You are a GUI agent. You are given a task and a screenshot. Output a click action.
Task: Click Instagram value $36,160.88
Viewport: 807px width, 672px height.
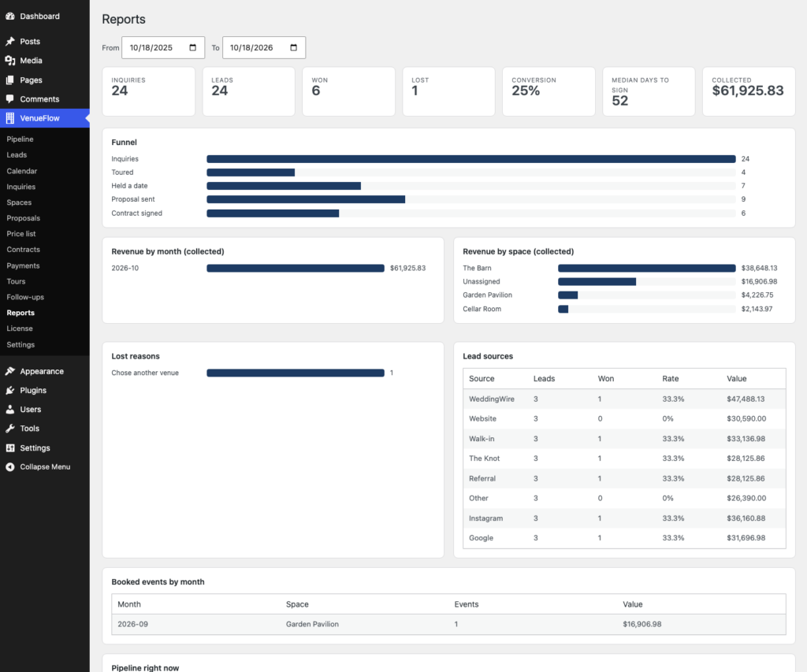tap(746, 518)
